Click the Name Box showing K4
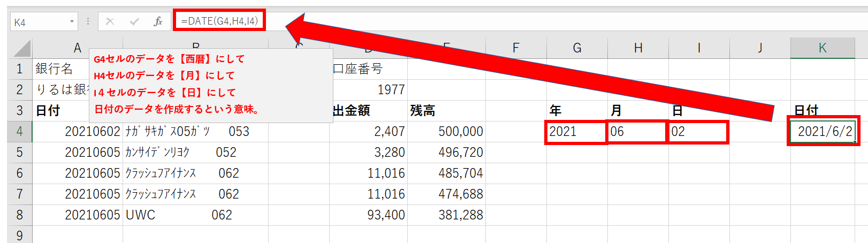The image size is (868, 243). click(39, 22)
